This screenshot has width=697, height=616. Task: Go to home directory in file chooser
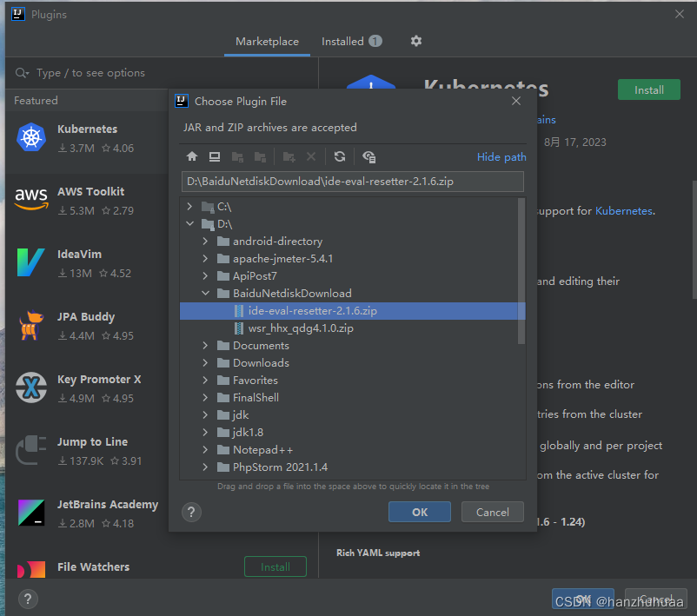click(192, 156)
